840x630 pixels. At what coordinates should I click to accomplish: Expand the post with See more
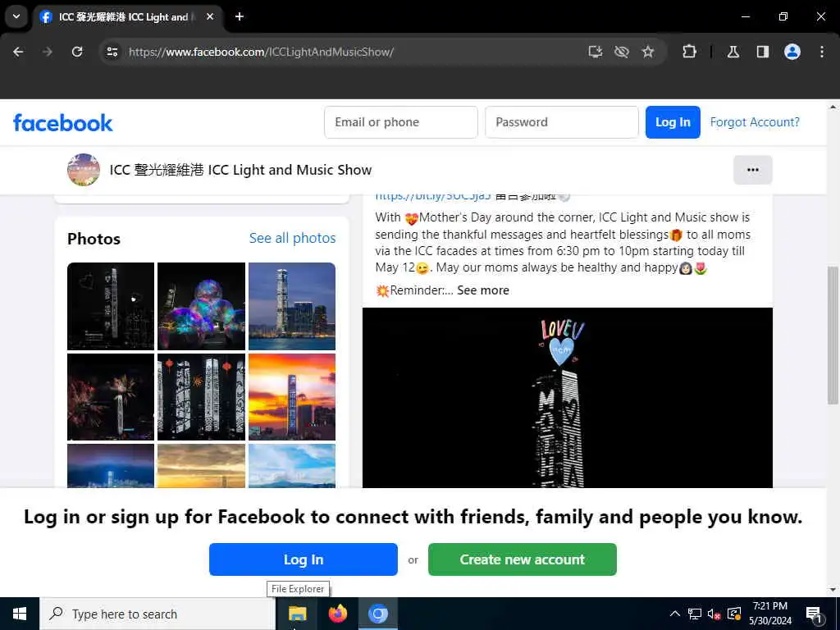pos(482,290)
